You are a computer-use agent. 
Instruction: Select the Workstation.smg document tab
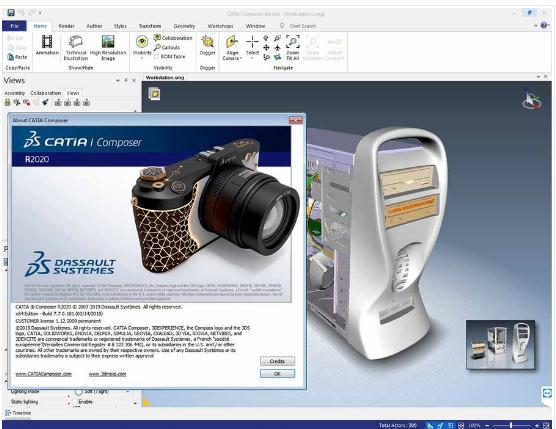point(165,77)
